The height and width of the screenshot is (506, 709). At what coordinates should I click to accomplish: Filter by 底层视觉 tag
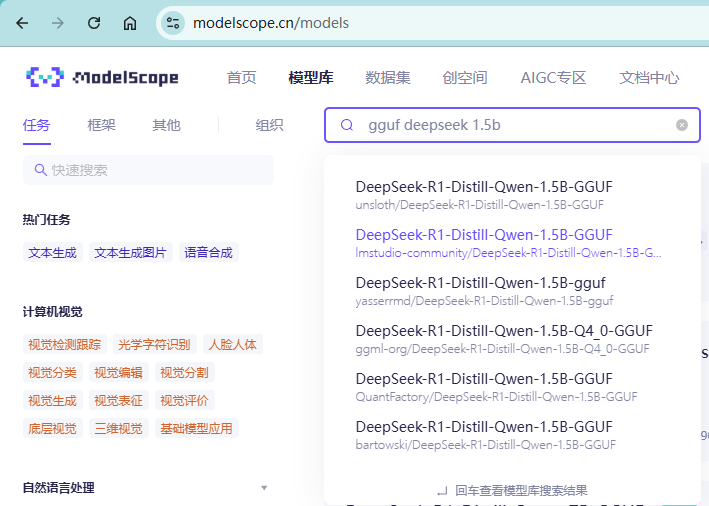(x=52, y=428)
